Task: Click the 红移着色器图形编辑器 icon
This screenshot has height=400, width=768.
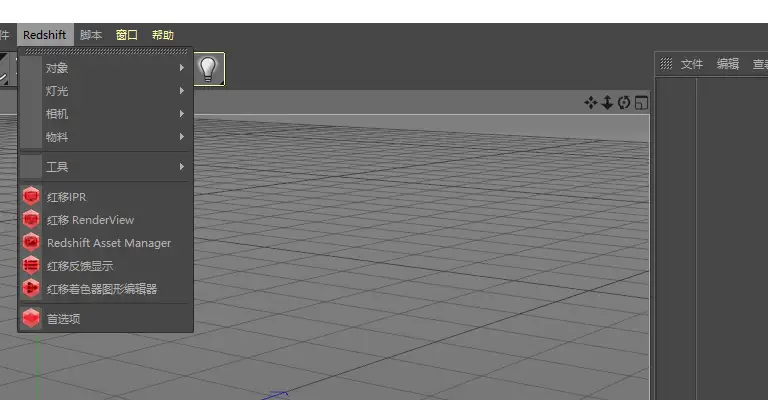Action: [x=31, y=289]
